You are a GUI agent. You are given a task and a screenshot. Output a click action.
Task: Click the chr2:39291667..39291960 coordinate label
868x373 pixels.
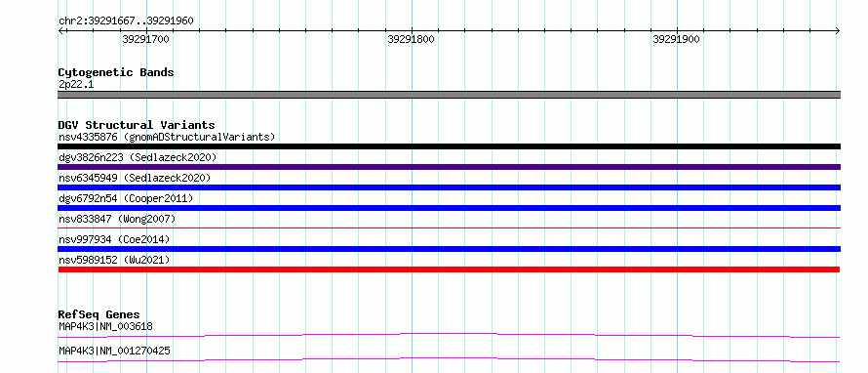click(x=126, y=21)
